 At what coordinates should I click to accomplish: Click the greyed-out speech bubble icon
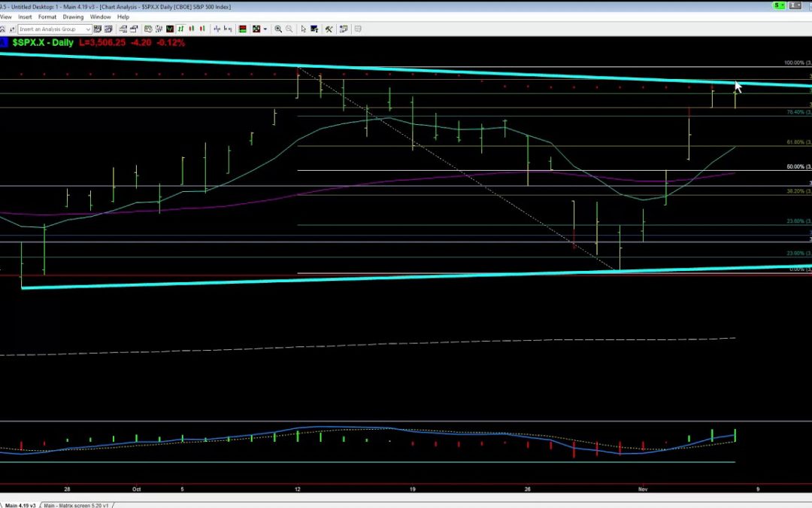pos(357,29)
